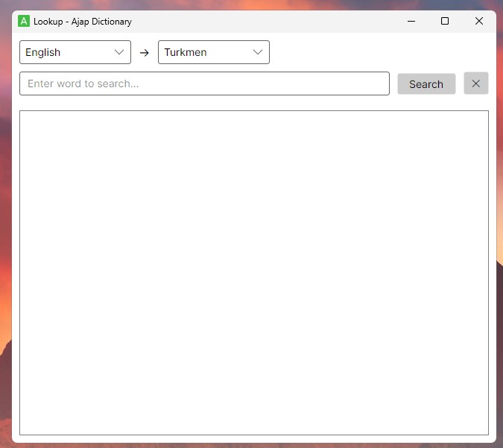Focus the "Enter word to search..." field
The image size is (503, 448).
[204, 83]
